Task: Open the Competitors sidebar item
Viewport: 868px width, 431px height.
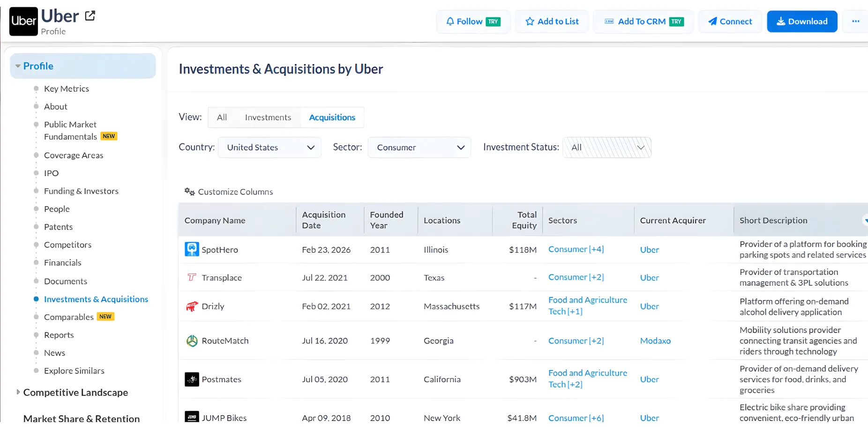Action: (67, 245)
